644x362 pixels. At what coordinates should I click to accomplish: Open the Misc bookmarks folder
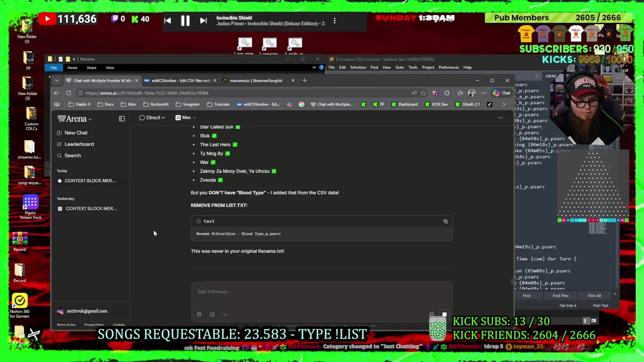coord(128,105)
